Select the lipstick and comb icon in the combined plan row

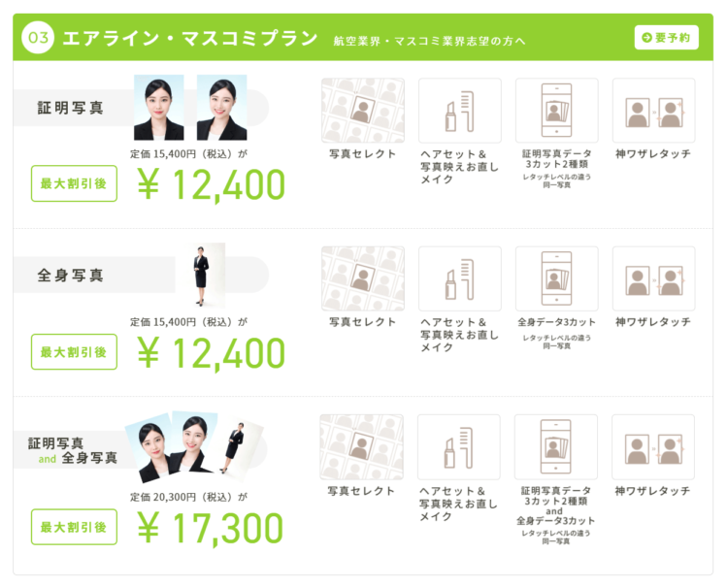tap(459, 447)
